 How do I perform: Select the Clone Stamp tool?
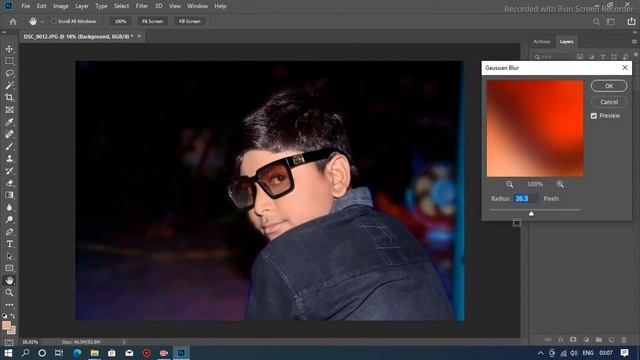pyautogui.click(x=9, y=159)
